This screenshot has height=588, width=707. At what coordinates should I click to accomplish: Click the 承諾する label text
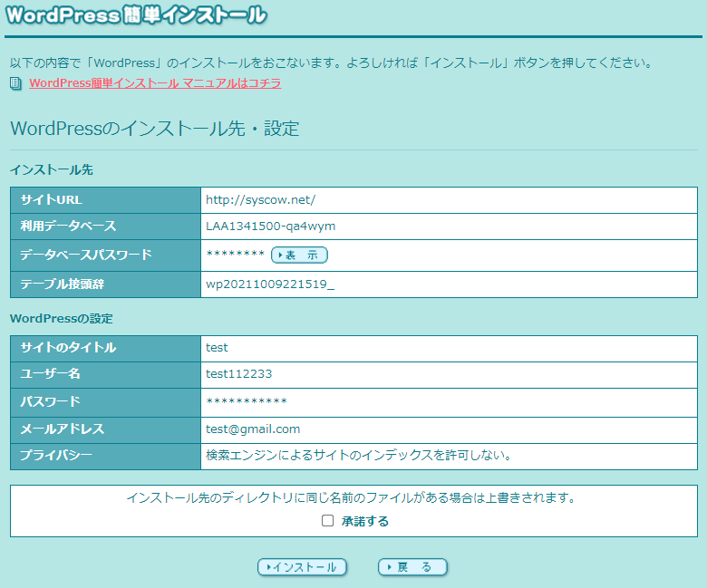pos(365,521)
